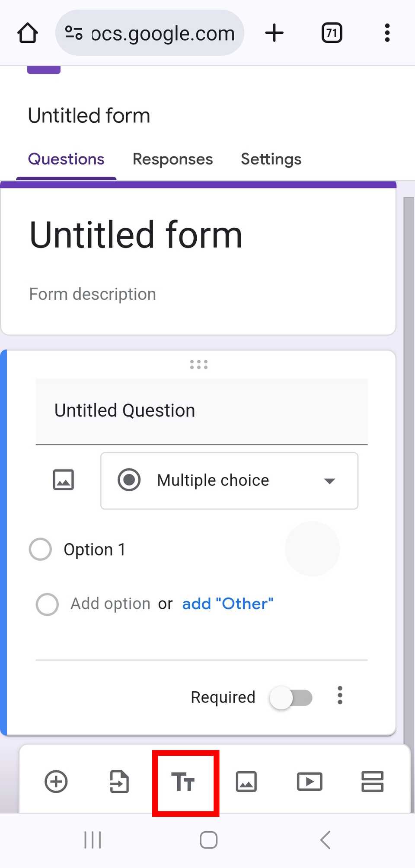Open the Settings tab

[x=271, y=159]
